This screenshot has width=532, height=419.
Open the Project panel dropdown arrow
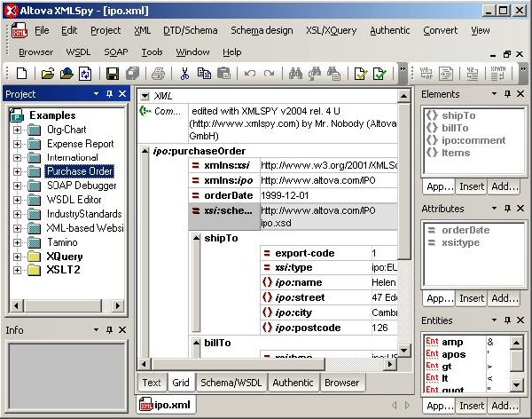tap(96, 93)
